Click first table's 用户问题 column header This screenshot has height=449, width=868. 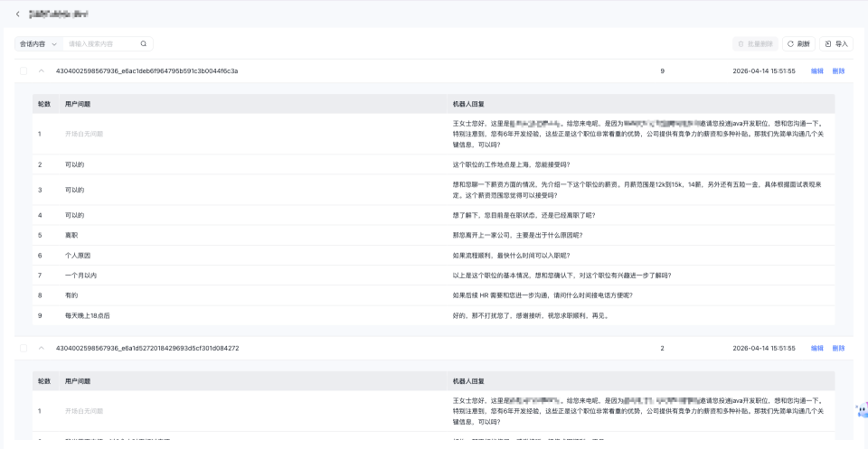coord(78,103)
